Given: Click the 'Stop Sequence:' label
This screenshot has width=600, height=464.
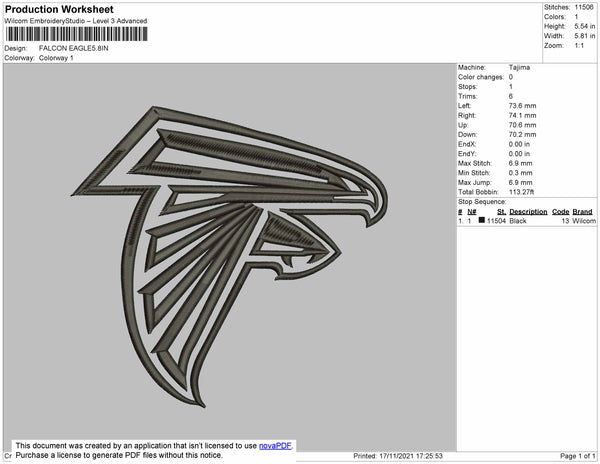Looking at the screenshot, I should click(x=482, y=202).
